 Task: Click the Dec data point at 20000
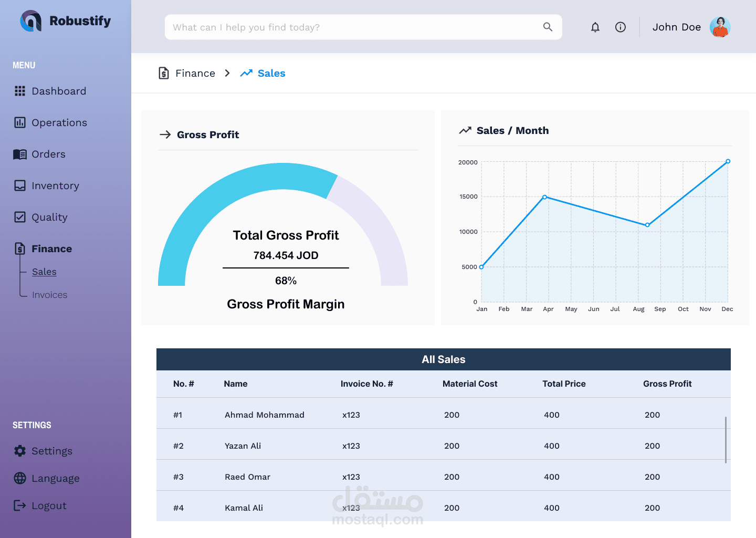pyautogui.click(x=728, y=161)
